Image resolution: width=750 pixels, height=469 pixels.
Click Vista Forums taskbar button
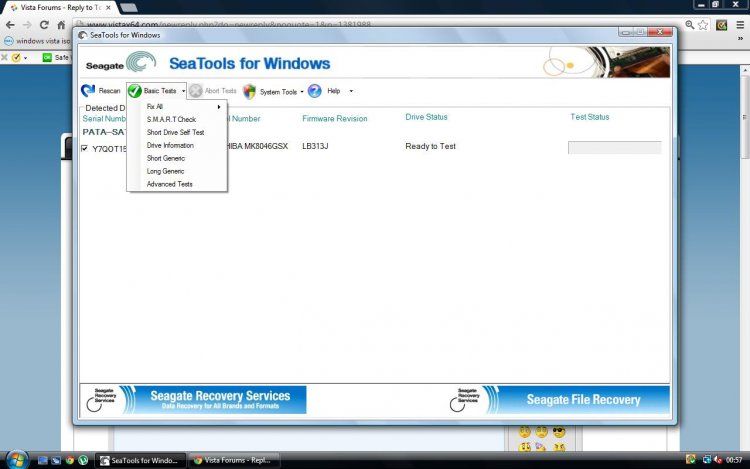[234, 460]
